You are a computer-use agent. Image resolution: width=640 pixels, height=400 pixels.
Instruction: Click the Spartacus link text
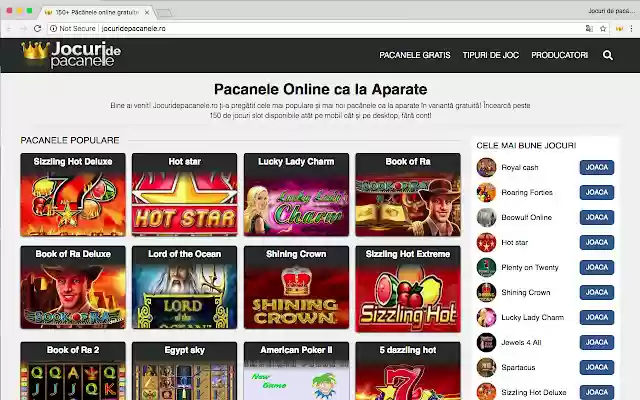pos(518,367)
